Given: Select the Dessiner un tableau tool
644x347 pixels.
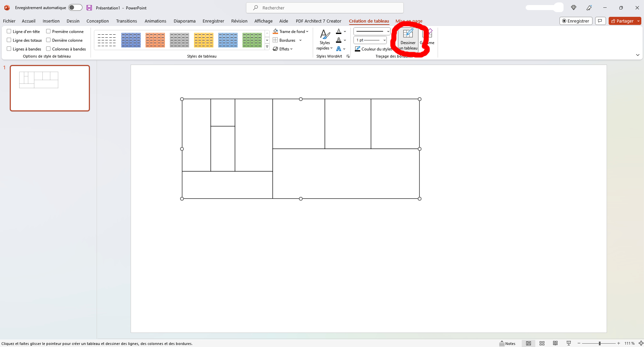Looking at the screenshot, I should tap(408, 39).
